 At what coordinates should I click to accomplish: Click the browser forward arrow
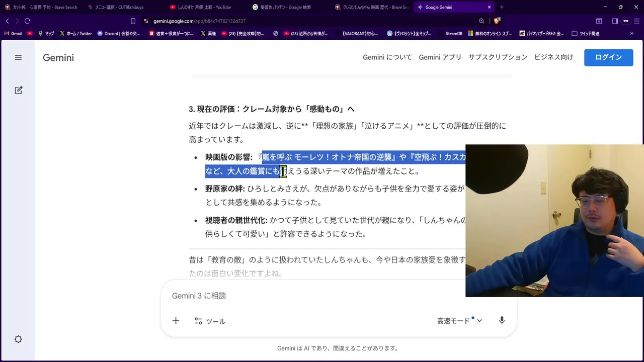point(17,21)
